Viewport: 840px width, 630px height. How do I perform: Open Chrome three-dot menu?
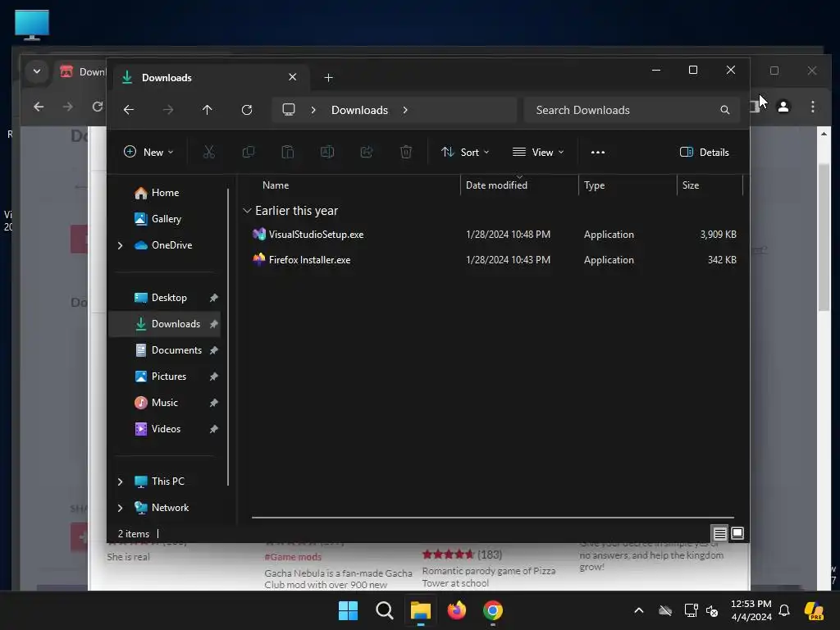pos(813,107)
